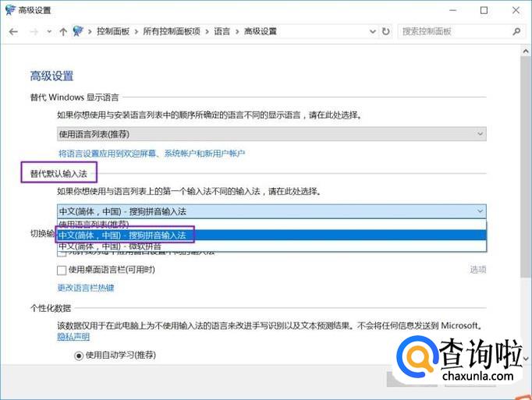Navigate to 控制面板 breadcrumb
This screenshot has height=400, width=532.
click(x=113, y=31)
